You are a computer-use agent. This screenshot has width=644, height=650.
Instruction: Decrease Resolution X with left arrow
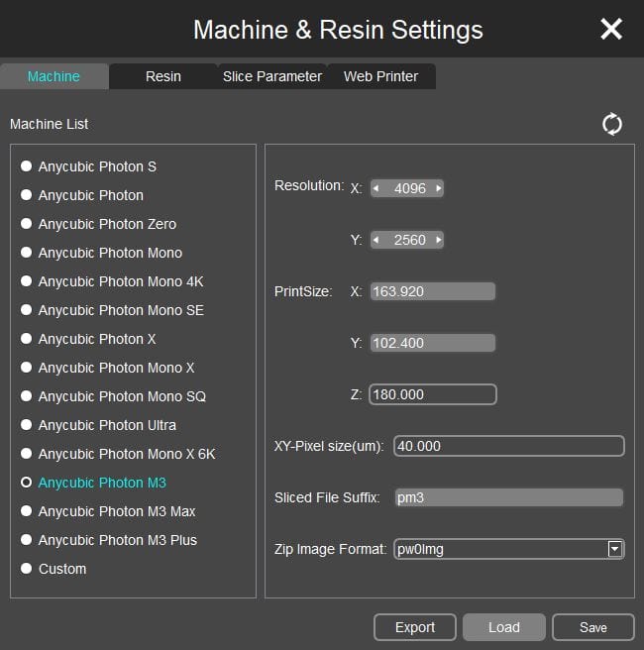coord(376,188)
